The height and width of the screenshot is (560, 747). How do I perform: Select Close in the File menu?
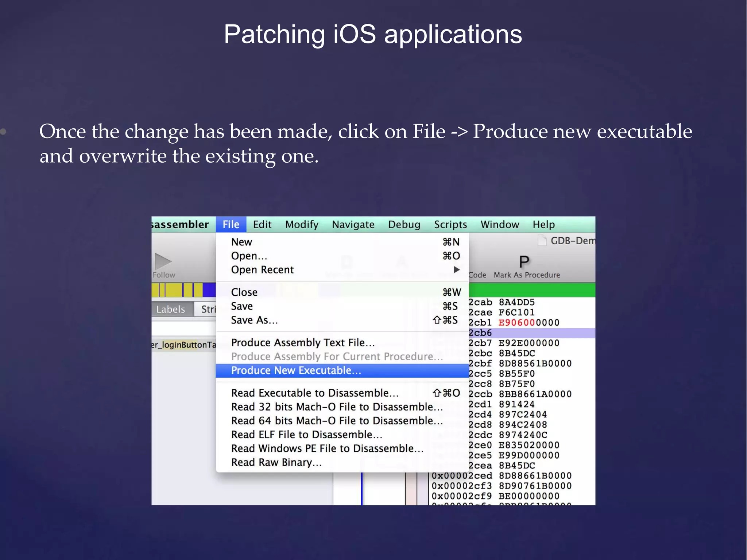coord(342,292)
